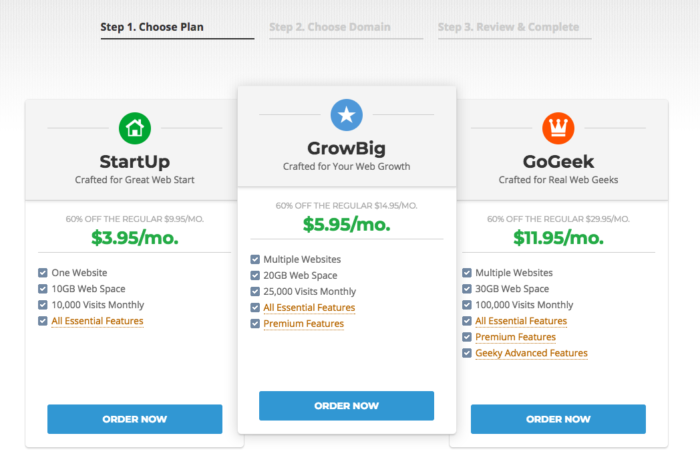Click the GoGeek plan title

(558, 162)
